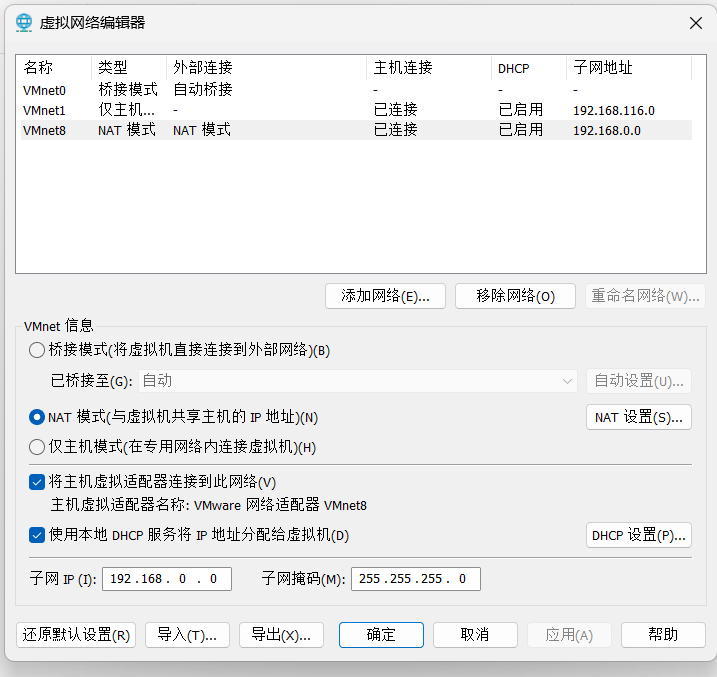Click 已启用 DHCP cell in VMnet1 row
717x677 pixels.
point(521,110)
